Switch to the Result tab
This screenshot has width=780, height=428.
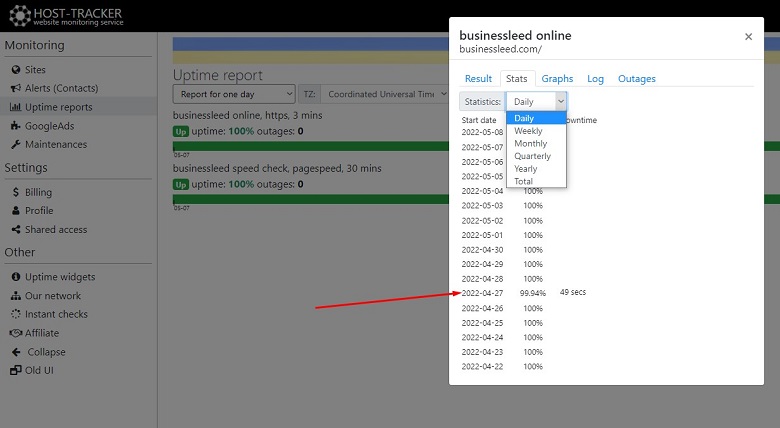point(478,79)
